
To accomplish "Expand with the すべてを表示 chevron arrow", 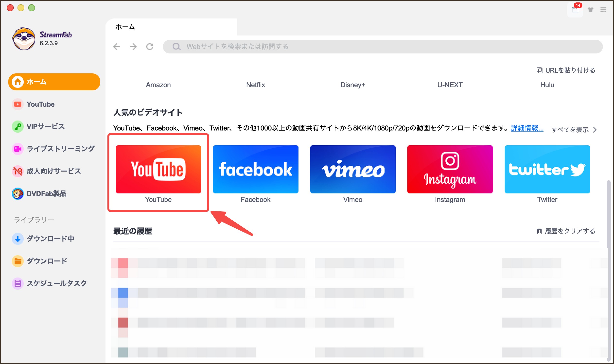I will click(x=595, y=130).
